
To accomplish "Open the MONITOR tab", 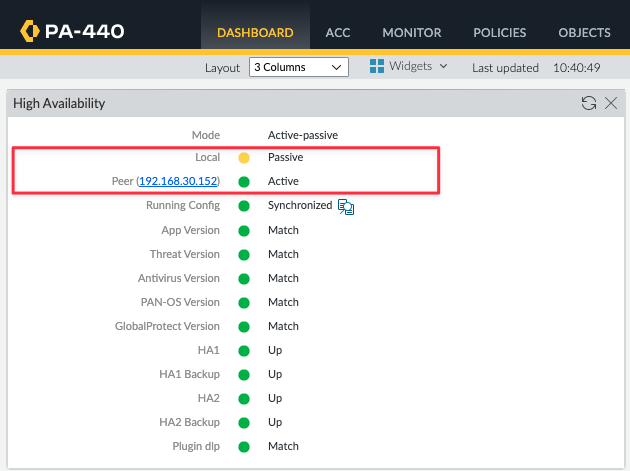I will (x=412, y=33).
